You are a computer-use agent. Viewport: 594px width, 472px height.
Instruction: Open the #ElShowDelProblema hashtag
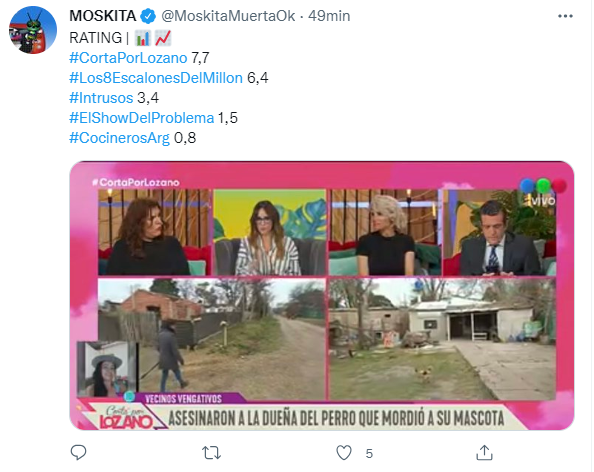tap(142, 118)
